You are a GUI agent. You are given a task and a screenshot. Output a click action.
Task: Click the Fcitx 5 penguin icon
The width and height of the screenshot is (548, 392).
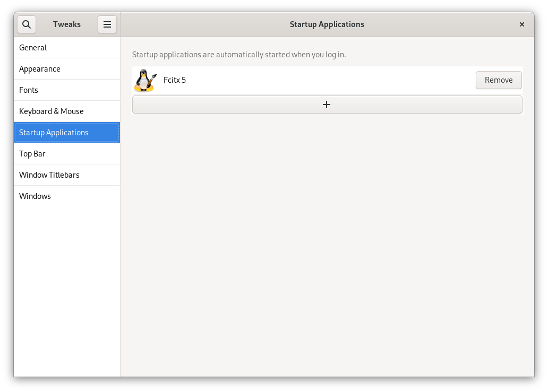[145, 80]
